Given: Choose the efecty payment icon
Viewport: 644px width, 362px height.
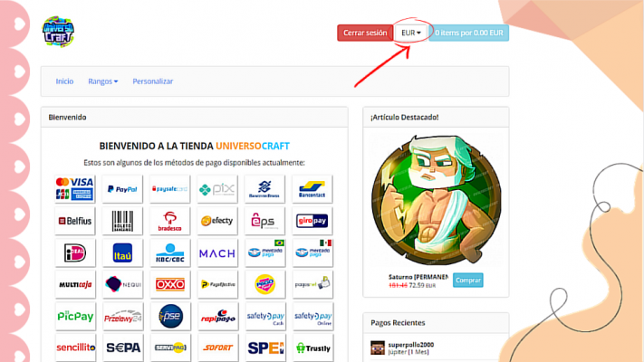Looking at the screenshot, I should click(217, 221).
